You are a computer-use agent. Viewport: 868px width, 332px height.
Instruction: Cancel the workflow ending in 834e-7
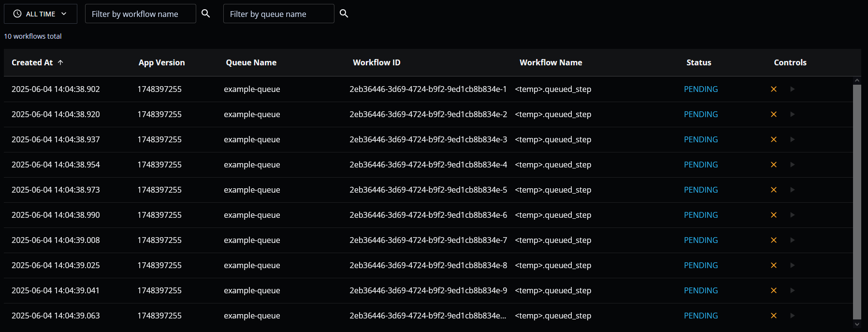point(773,240)
